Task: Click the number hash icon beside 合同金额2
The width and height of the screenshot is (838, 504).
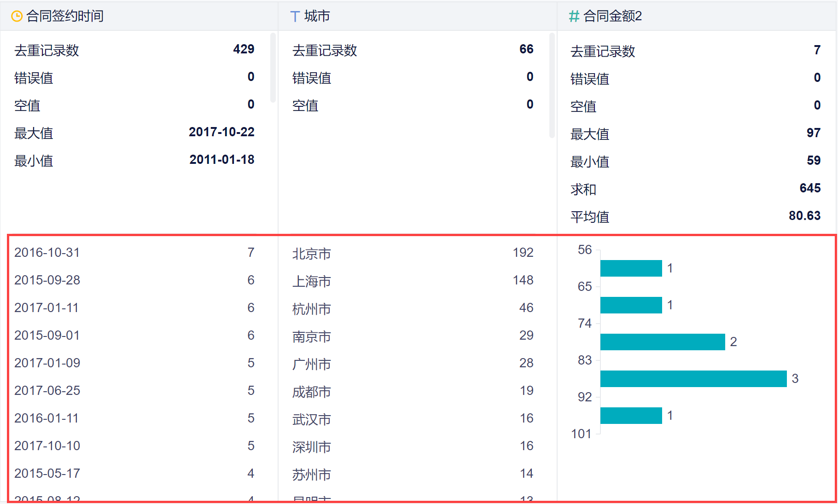Action: [x=574, y=17]
